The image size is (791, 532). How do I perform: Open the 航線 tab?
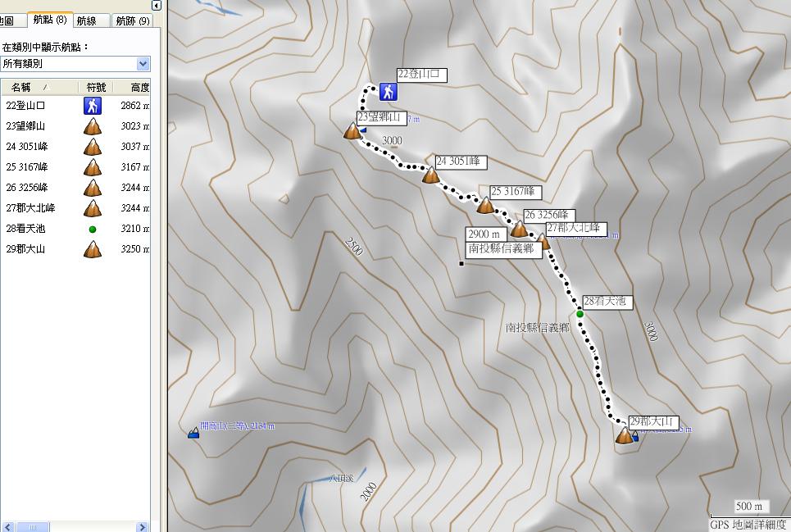tap(91, 20)
